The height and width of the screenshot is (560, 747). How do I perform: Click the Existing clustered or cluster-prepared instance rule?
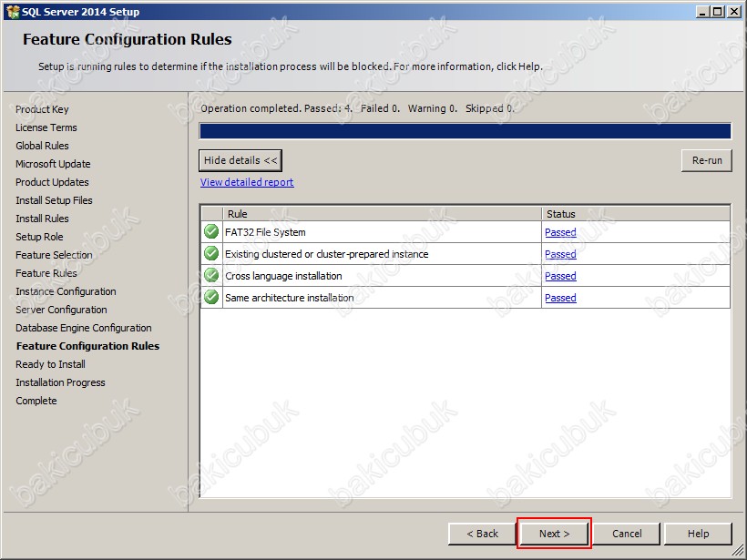326,254
